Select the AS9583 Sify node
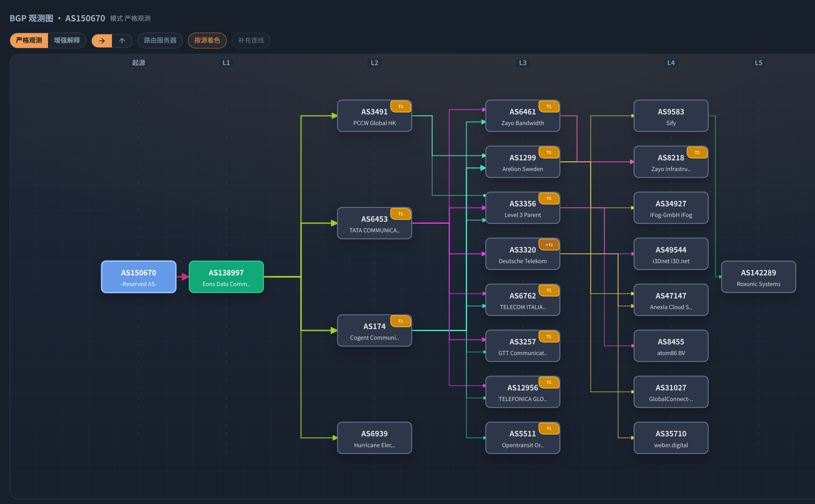815x504 pixels. (671, 116)
